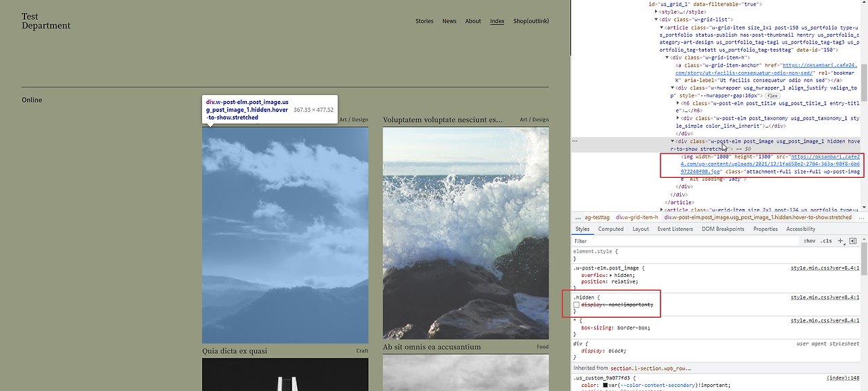The width and height of the screenshot is (868, 391).
Task: Expand the overflow hidden shorthand triangle
Action: coord(612,275)
